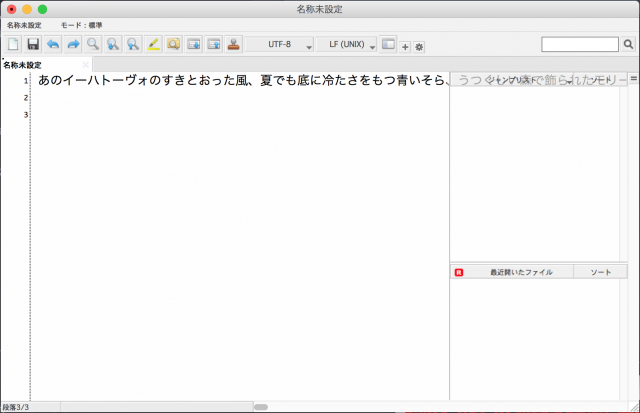This screenshot has height=413, width=640.
Task: Toggle the panel layout view icon
Action: [x=389, y=45]
